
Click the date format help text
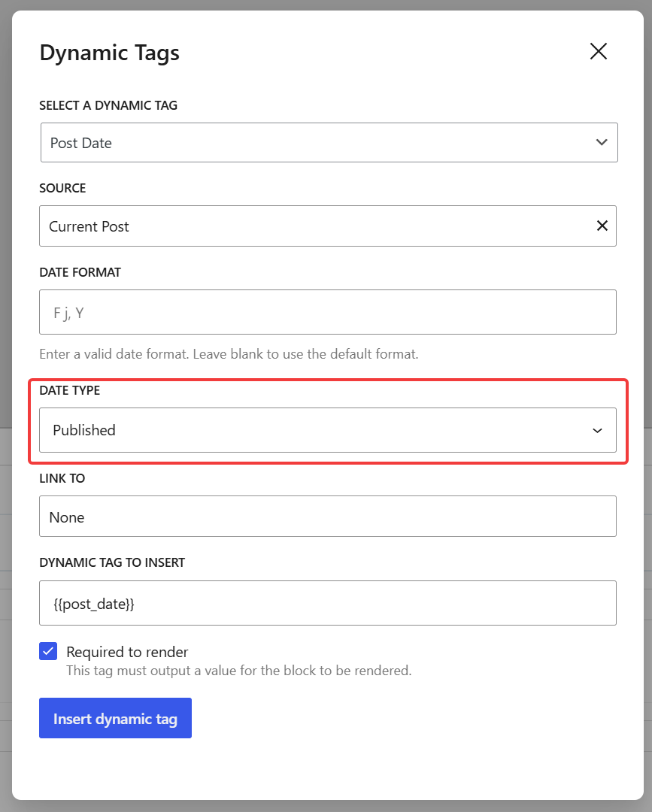point(229,354)
